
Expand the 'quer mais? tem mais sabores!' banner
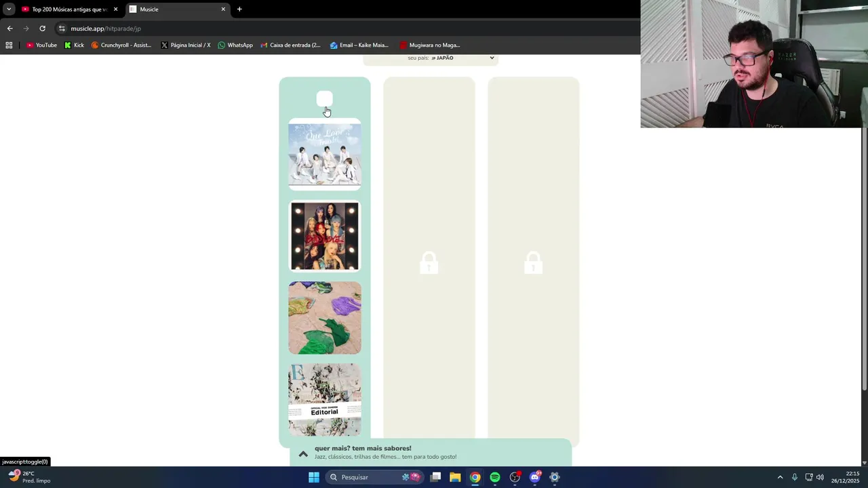coord(303,453)
